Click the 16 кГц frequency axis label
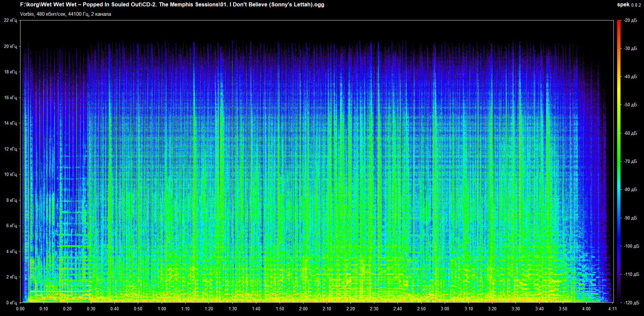 coord(10,98)
